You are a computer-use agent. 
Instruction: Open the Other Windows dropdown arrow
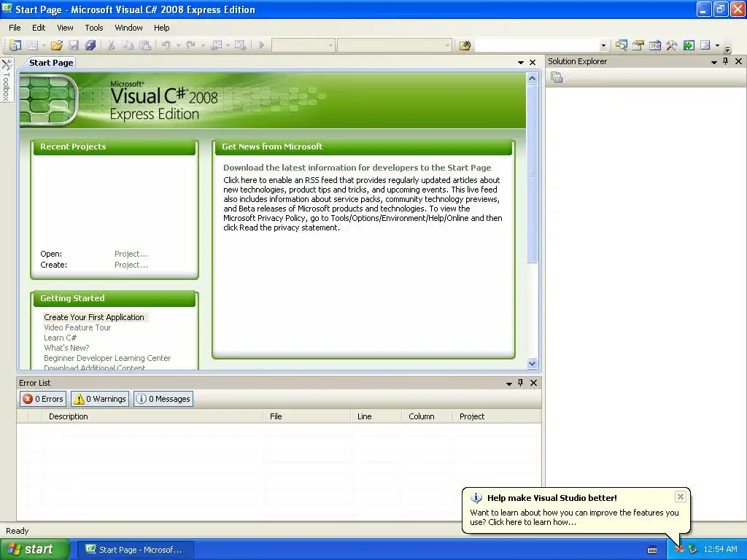718,45
